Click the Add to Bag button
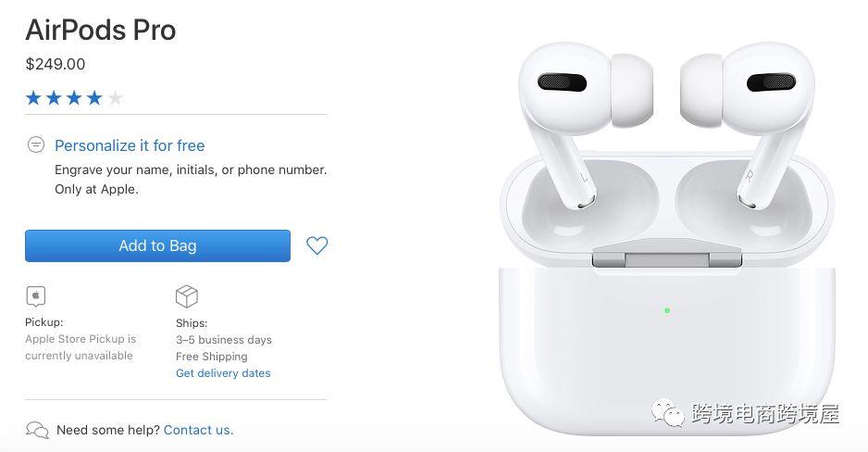 pos(157,245)
